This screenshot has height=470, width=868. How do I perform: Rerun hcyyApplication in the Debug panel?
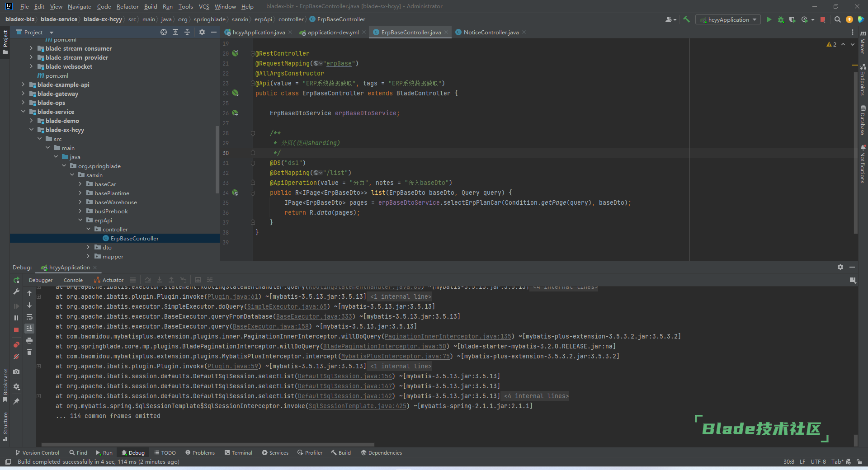pos(16,280)
